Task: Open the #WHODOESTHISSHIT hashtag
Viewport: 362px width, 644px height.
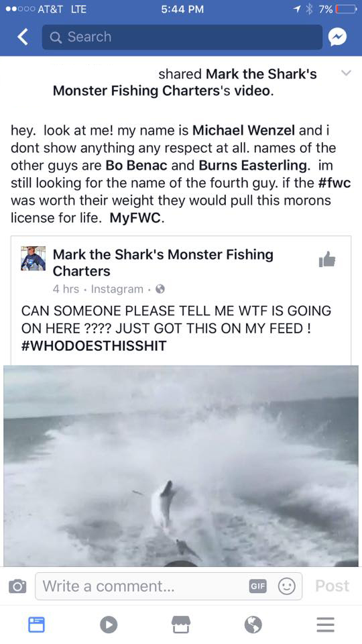Action: pyautogui.click(x=94, y=346)
